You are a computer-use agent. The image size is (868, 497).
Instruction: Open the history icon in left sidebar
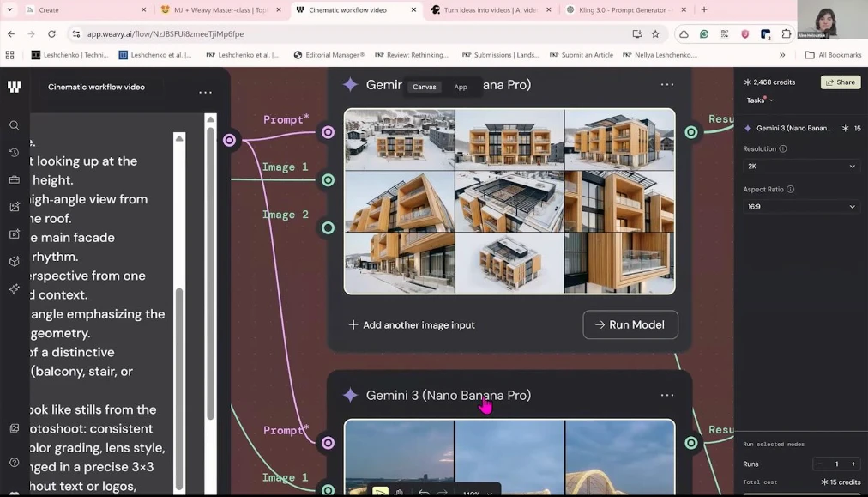coord(14,153)
